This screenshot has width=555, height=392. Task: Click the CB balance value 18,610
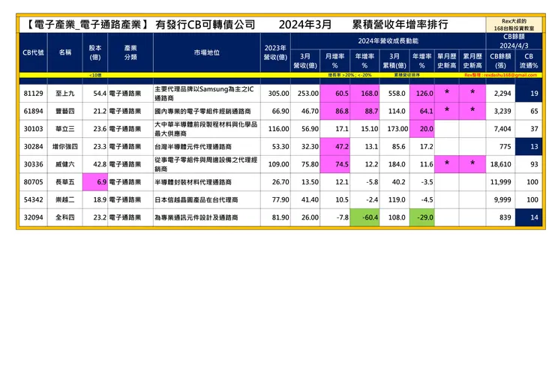click(500, 164)
